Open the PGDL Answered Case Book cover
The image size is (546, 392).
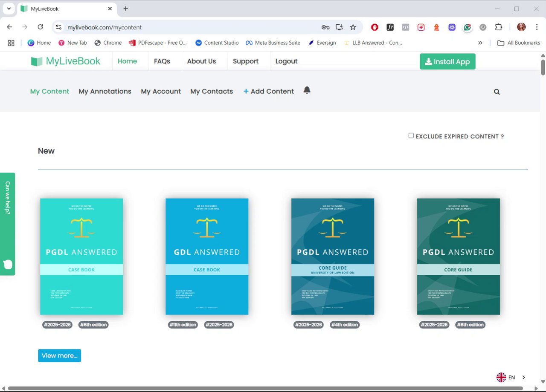(81, 257)
